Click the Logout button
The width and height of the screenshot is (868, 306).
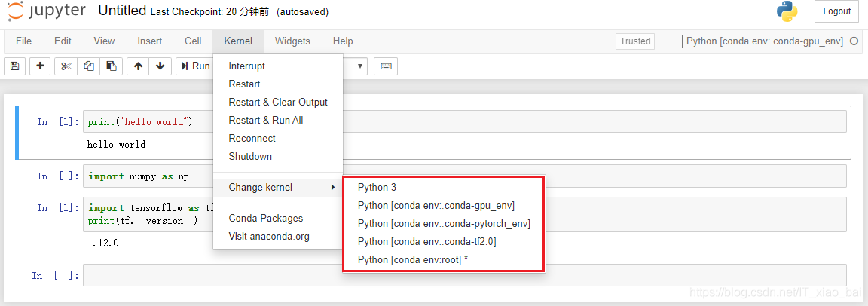(836, 11)
